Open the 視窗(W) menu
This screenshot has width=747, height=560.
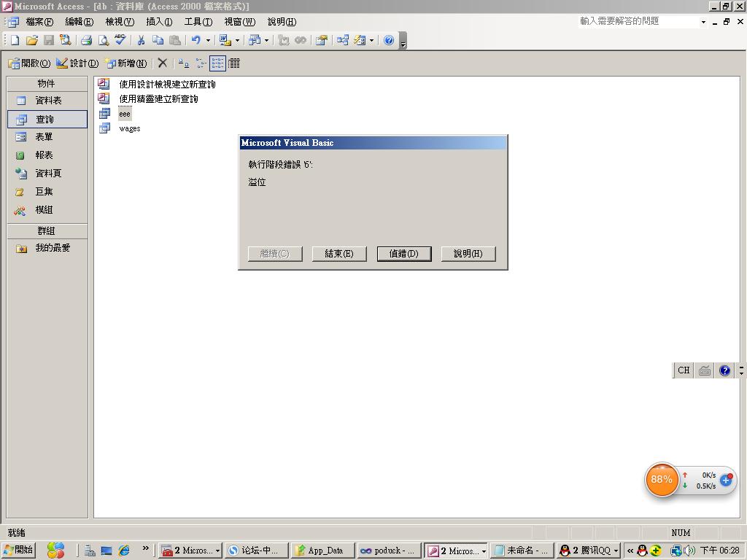(x=239, y=22)
